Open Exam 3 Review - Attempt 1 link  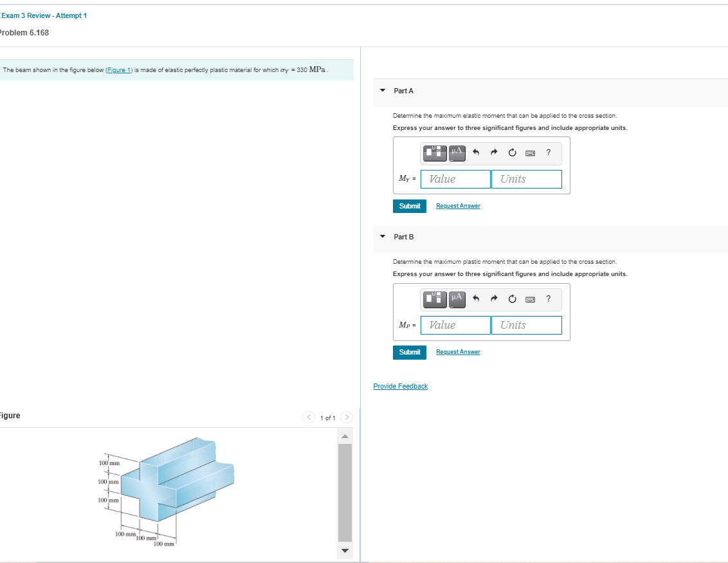point(44,16)
